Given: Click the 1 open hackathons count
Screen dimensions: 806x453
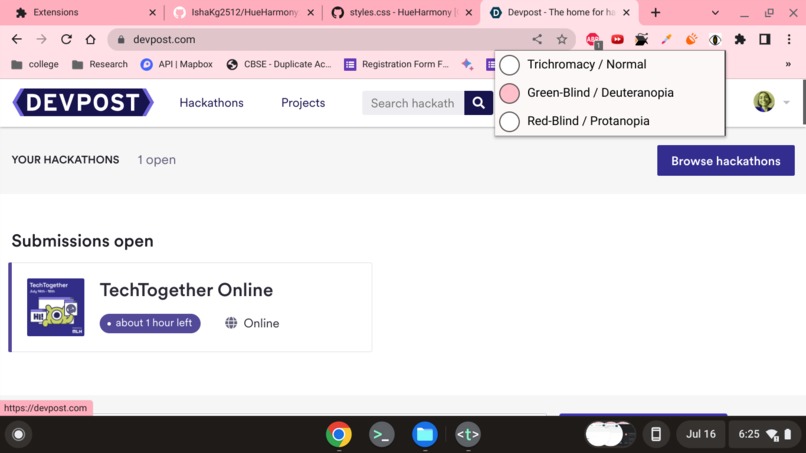Looking at the screenshot, I should [x=157, y=160].
